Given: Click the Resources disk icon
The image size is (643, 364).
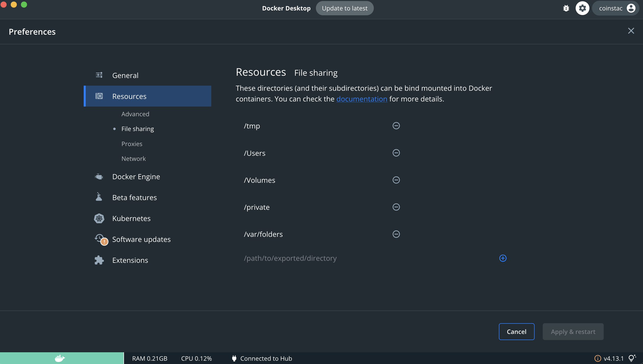Looking at the screenshot, I should [x=99, y=96].
